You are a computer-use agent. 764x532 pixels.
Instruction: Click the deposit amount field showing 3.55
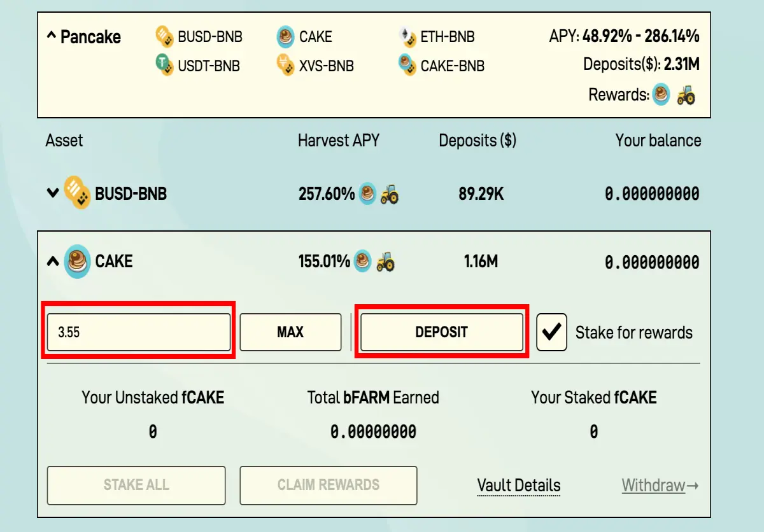pos(139,332)
